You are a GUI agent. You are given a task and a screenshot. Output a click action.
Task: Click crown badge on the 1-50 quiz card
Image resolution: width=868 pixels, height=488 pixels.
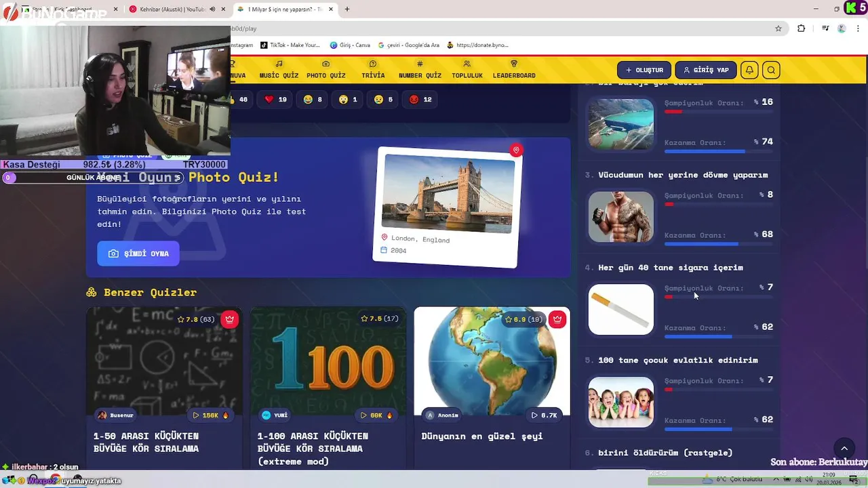[230, 319]
